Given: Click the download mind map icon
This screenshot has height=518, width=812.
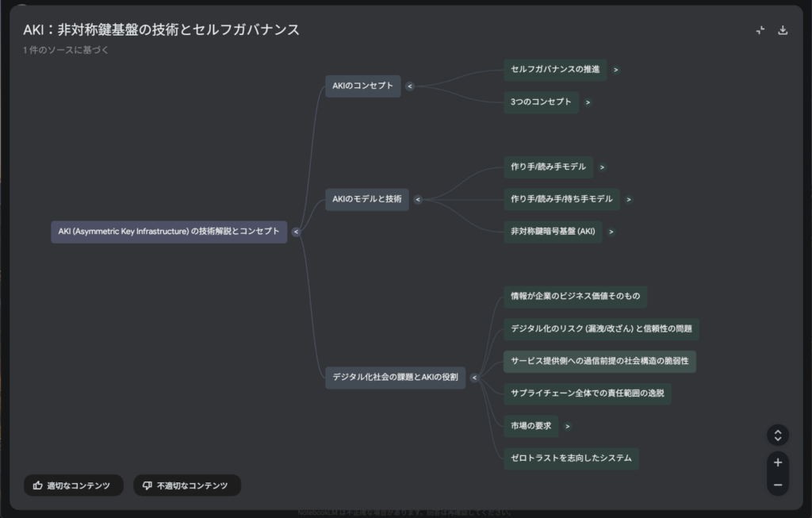Looking at the screenshot, I should 783,30.
